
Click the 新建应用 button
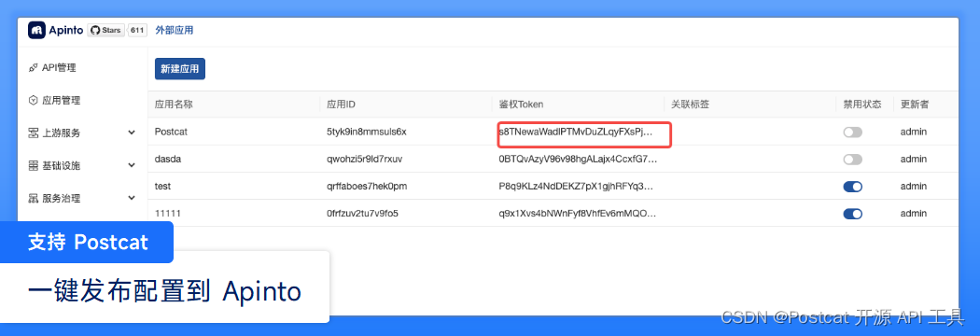[180, 69]
